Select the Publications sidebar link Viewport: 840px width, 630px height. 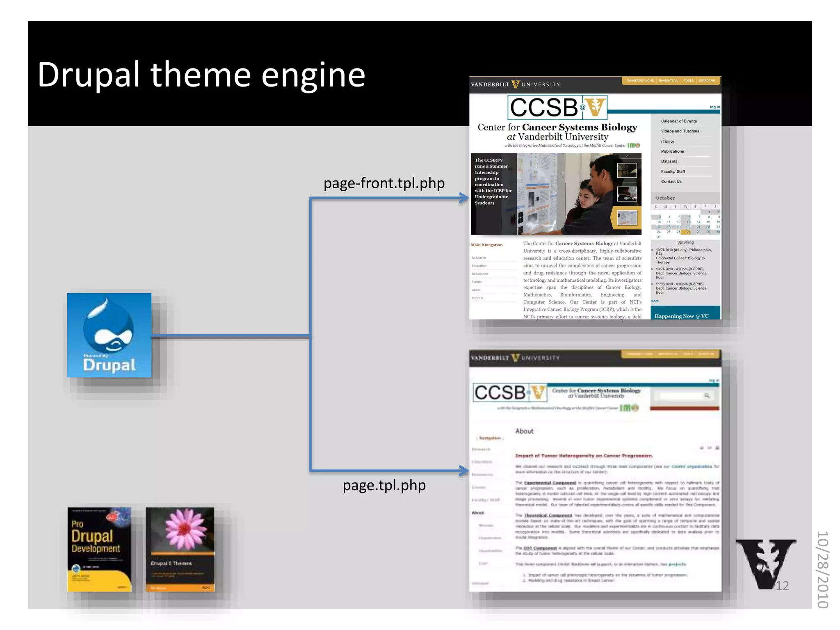point(672,151)
